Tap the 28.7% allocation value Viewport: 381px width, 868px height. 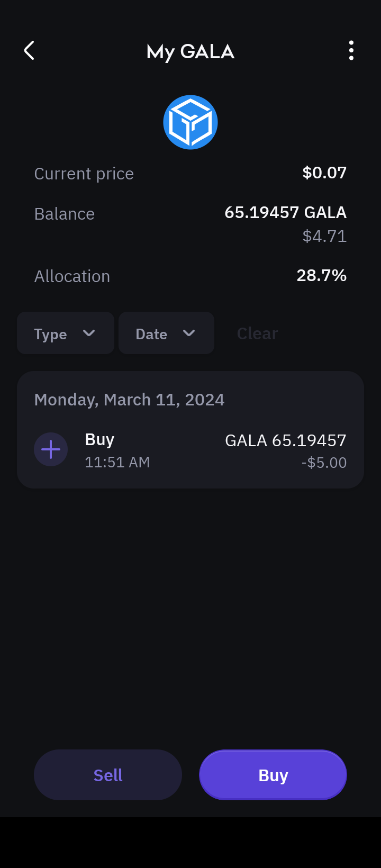click(x=322, y=275)
